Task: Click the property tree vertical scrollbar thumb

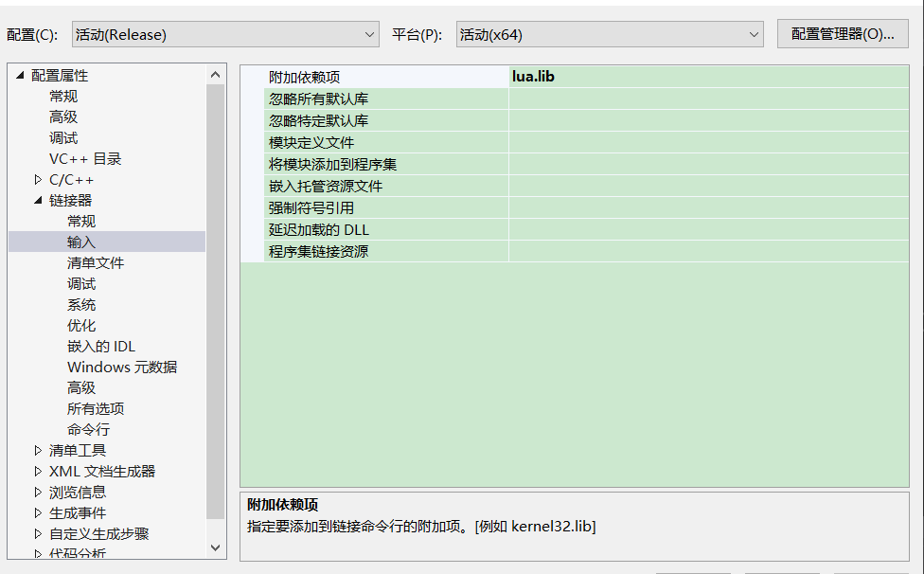Action: coord(215,302)
